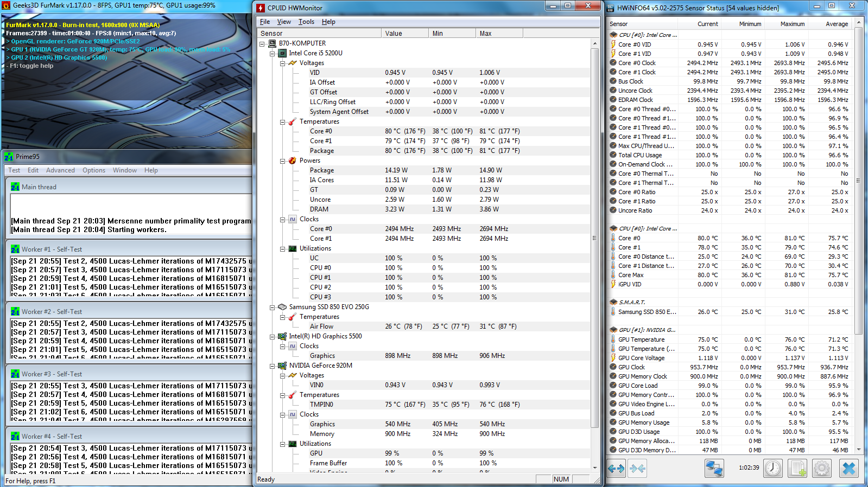The image size is (868, 487).
Task: Open Prime95 Advanced menu
Action: tap(60, 170)
